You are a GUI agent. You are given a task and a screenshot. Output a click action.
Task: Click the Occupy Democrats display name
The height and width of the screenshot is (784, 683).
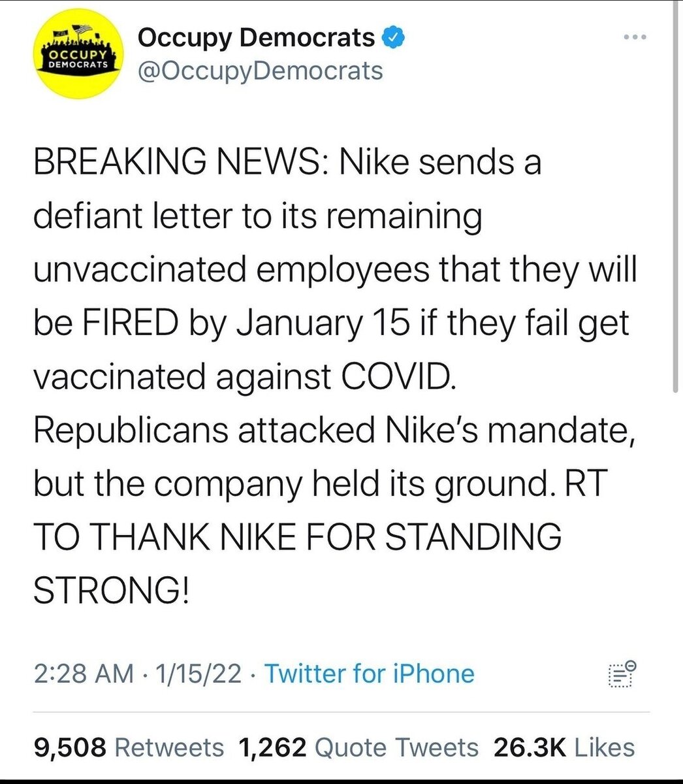[255, 38]
